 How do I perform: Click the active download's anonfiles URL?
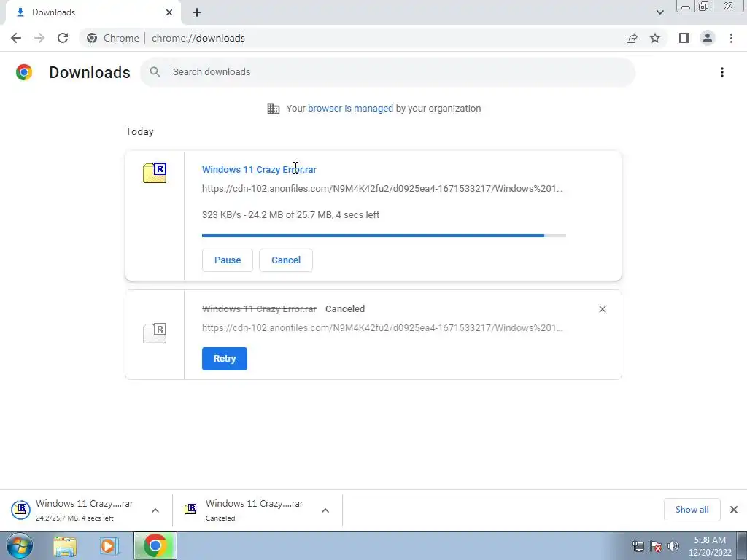382,189
